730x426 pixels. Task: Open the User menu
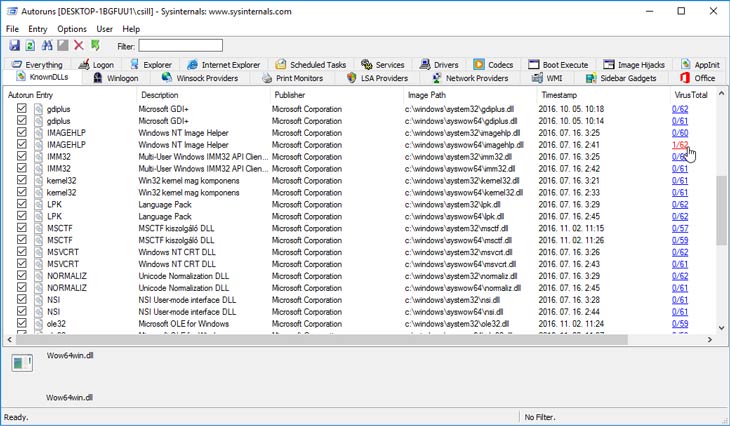[104, 29]
